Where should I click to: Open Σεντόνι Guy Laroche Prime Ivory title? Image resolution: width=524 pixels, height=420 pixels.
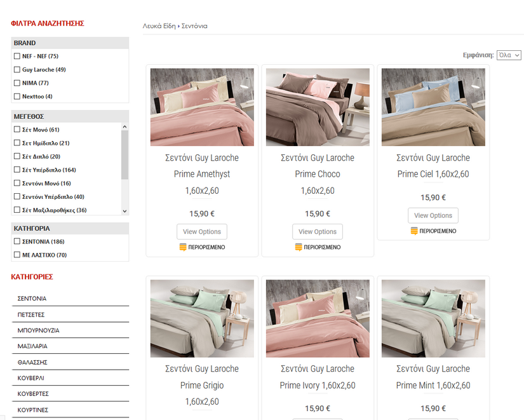(318, 377)
